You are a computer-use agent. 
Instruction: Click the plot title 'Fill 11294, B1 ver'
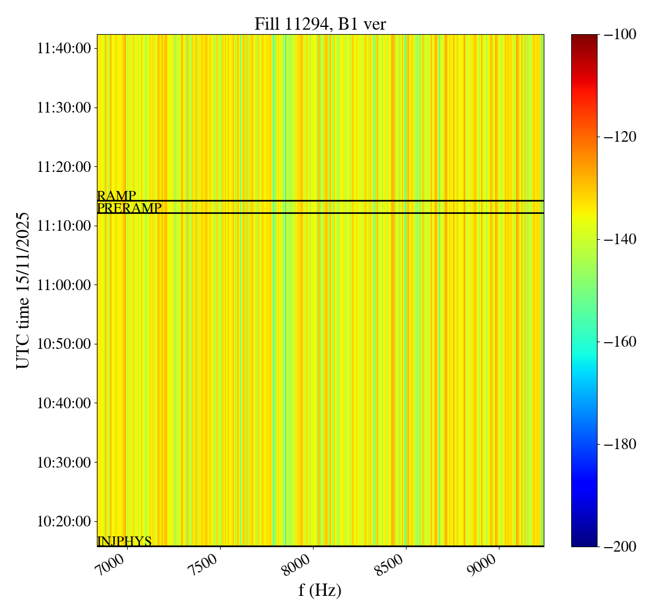[x=320, y=24]
